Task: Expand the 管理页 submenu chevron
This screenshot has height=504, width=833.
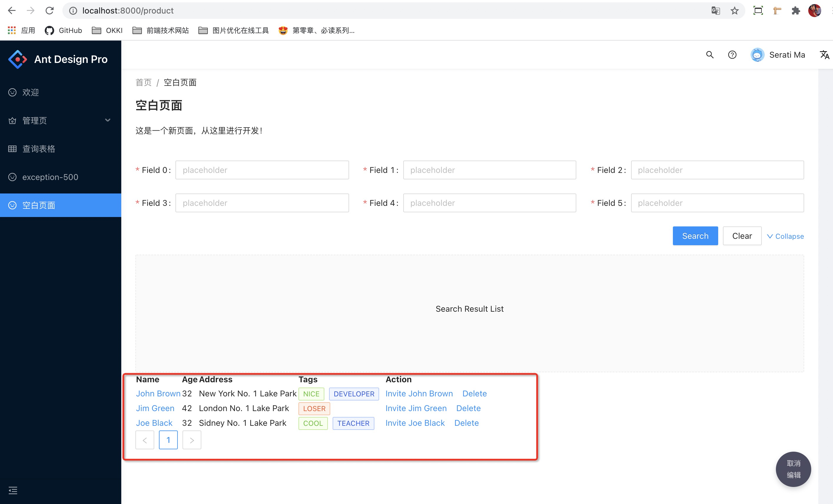Action: click(x=107, y=120)
